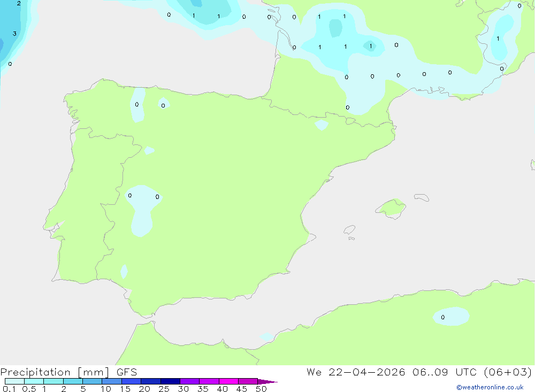Click the legend swatch between 0.1 and 0.5
Image resolution: width=535 pixels, height=392 pixels.
pos(14,381)
